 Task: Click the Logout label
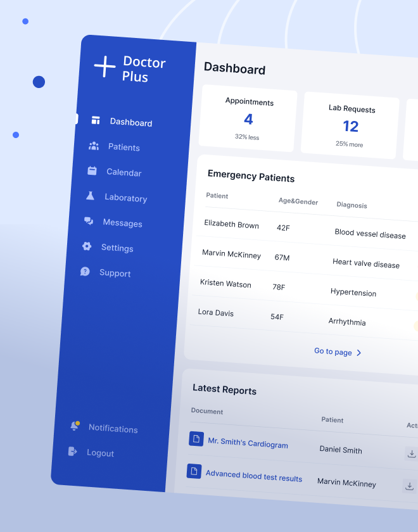tap(101, 453)
